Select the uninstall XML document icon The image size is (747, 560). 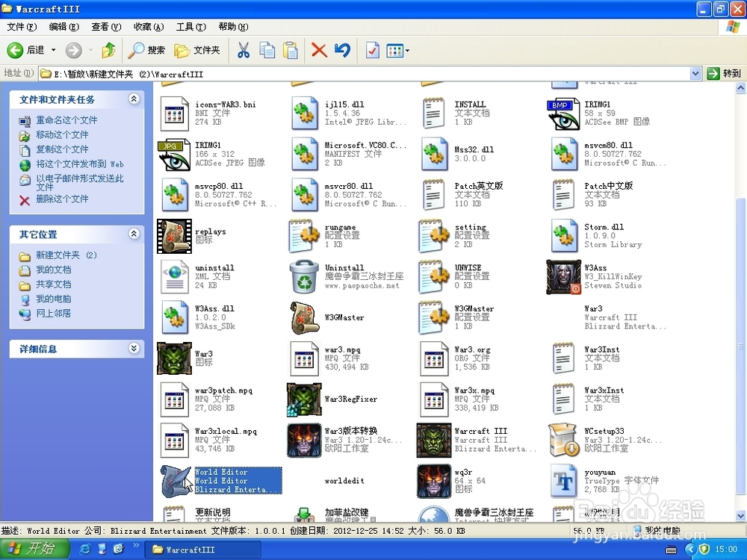(174, 277)
